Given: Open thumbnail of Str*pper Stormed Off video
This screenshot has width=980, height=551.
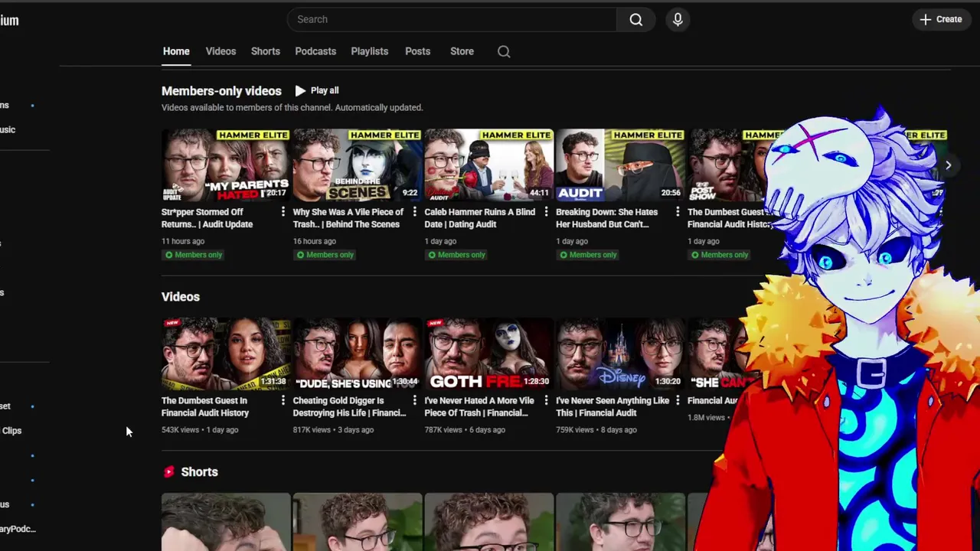Looking at the screenshot, I should coord(226,165).
